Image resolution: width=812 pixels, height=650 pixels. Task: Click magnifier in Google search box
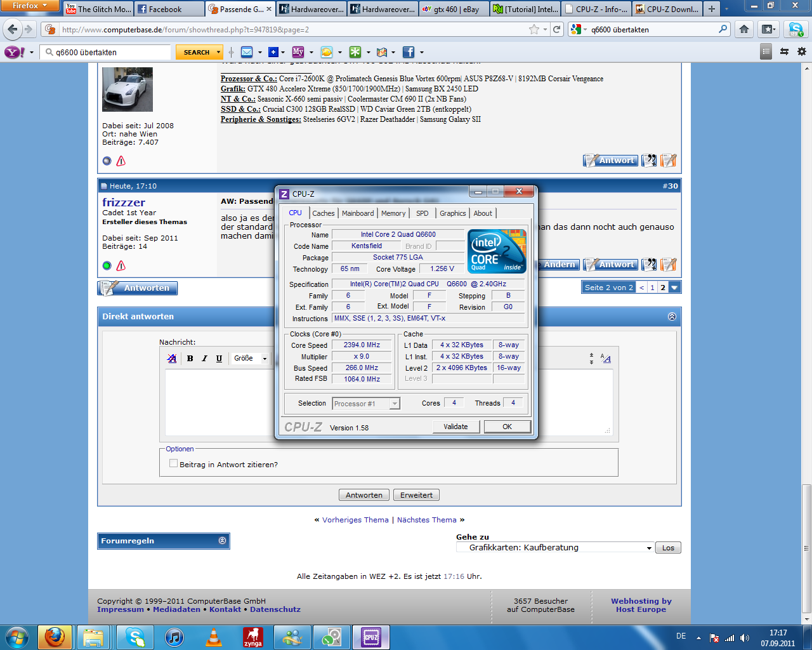pos(723,29)
